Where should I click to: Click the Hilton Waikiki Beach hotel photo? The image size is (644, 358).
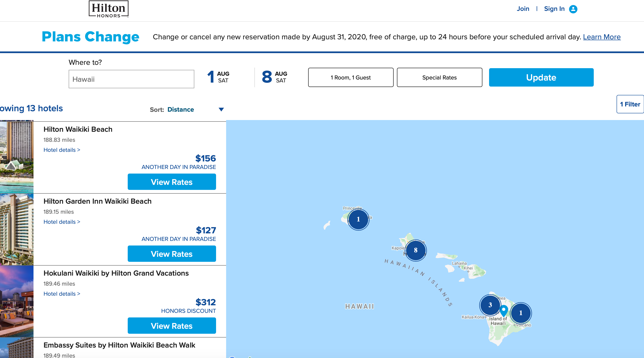[17, 157]
